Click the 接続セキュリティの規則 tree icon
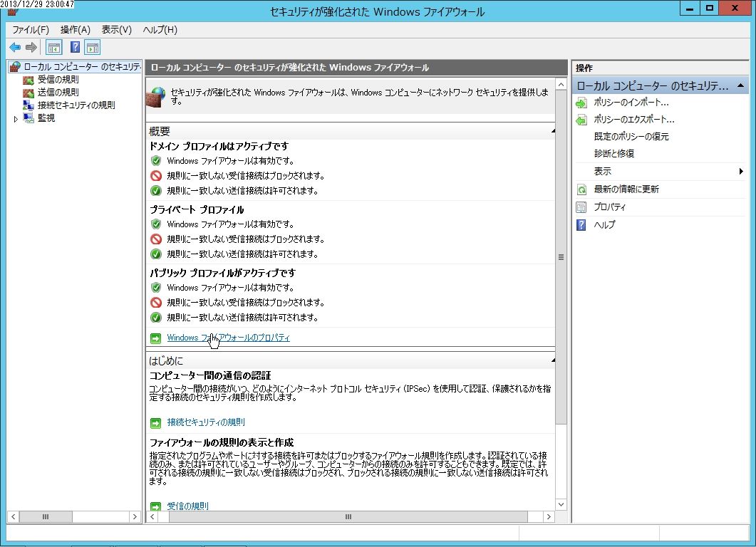This screenshot has height=547, width=756. tap(29, 105)
